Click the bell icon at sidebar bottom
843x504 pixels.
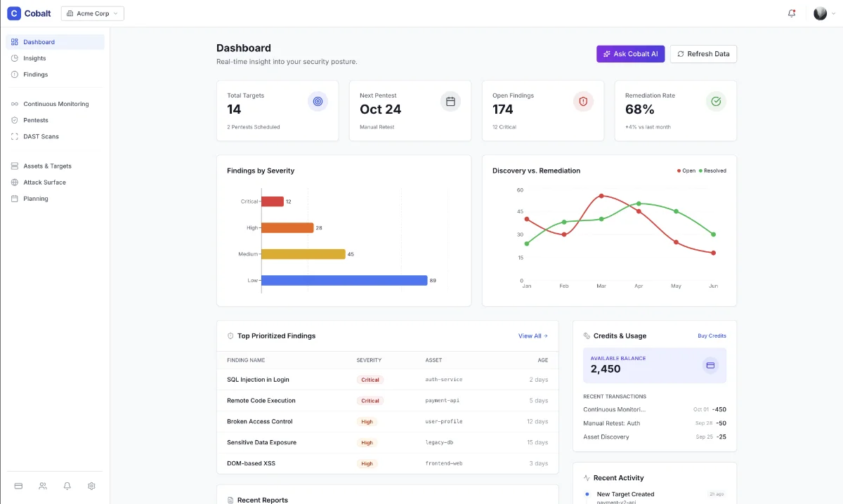click(x=67, y=486)
